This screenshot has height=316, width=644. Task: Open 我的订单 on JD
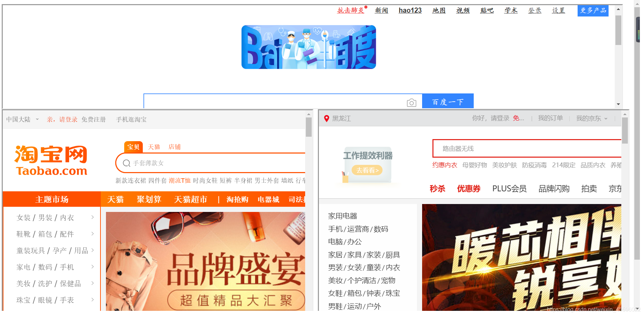(x=550, y=118)
